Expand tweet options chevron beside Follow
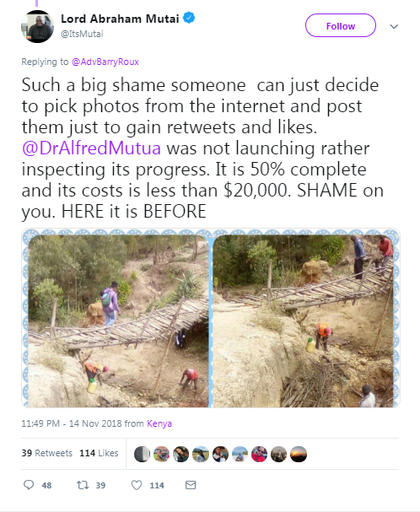The width and height of the screenshot is (420, 512). (x=394, y=26)
